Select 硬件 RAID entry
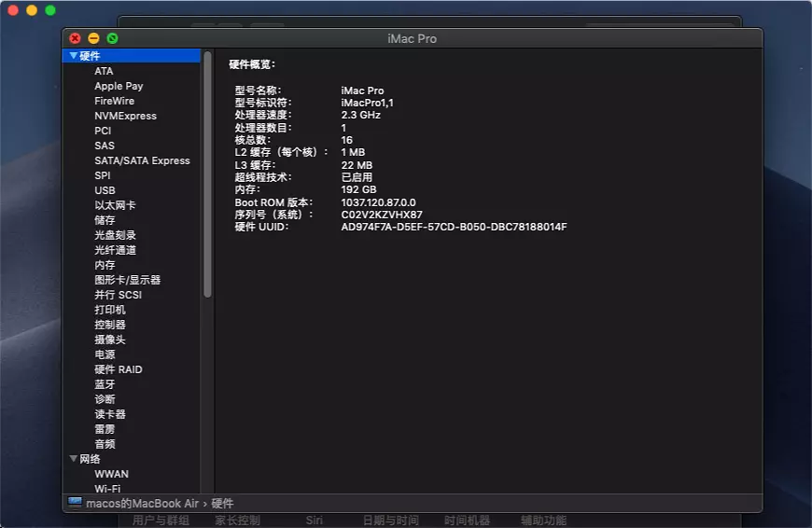Image resolution: width=812 pixels, height=528 pixels. tap(119, 369)
